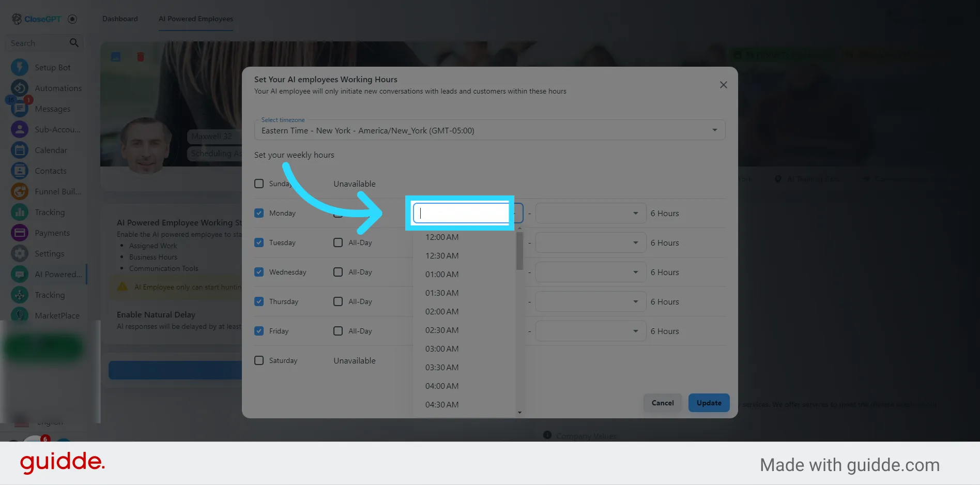The width and height of the screenshot is (980, 485).
Task: Click the time list scroll-down arrow
Action: tap(519, 412)
